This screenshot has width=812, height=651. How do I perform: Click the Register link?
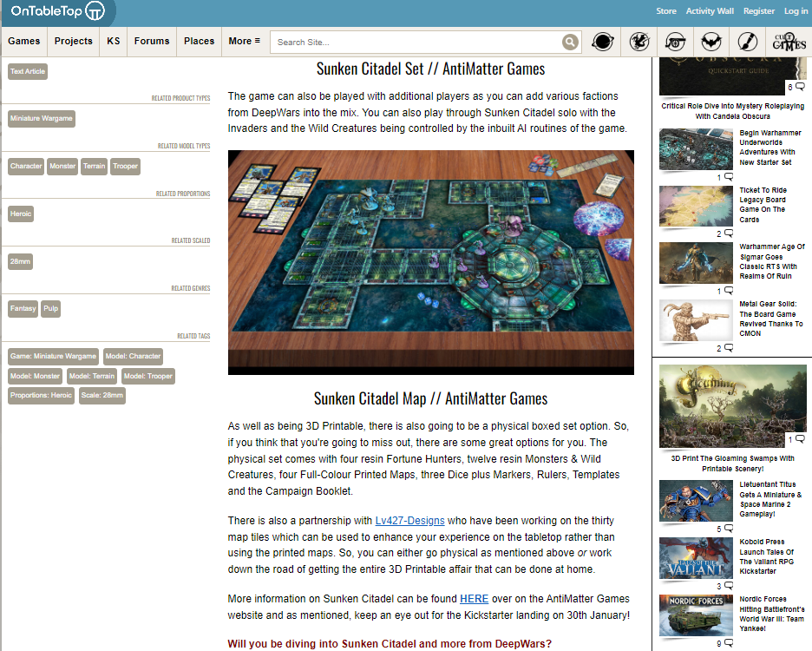pos(759,11)
